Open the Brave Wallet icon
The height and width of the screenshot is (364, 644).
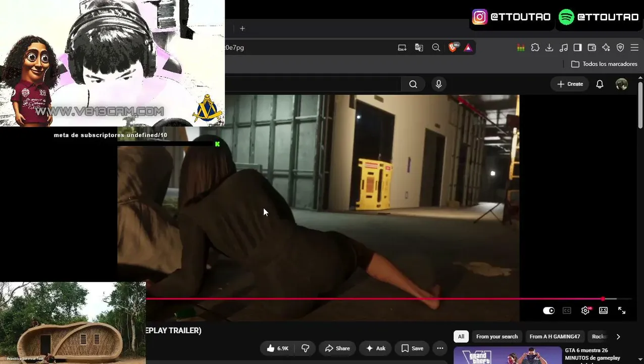(x=592, y=48)
